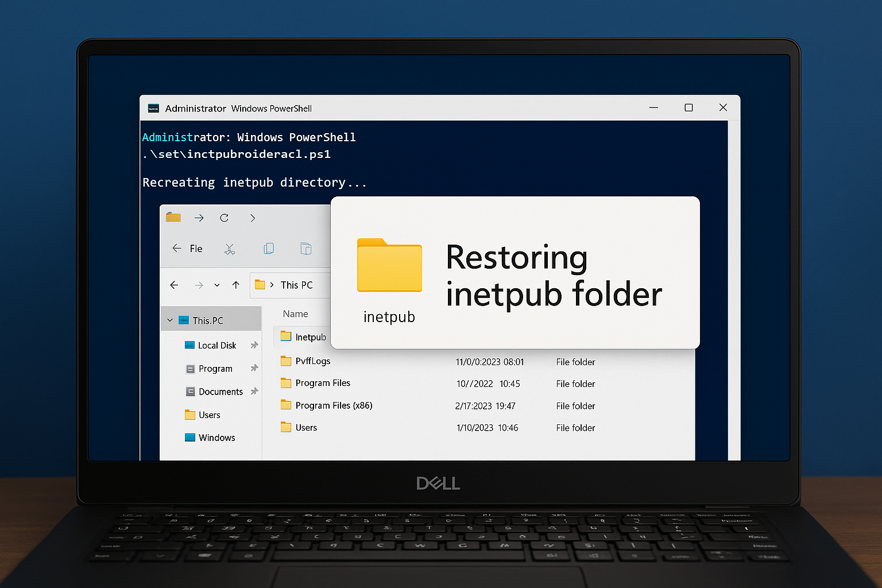Open the recent locations dropdown arrow
The height and width of the screenshot is (588, 882).
[x=217, y=285]
